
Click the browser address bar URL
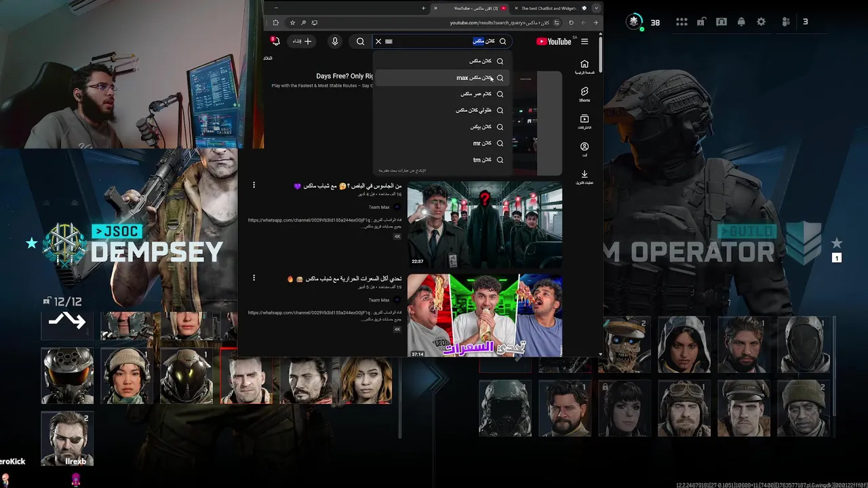(x=499, y=22)
